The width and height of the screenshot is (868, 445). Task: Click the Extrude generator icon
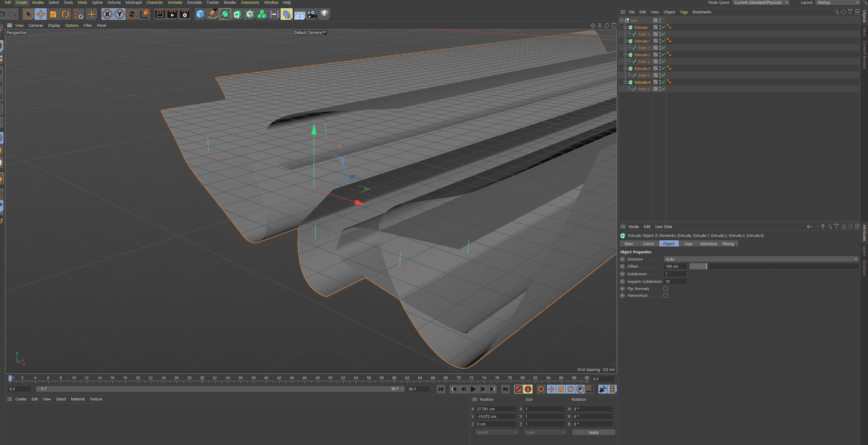pos(237,14)
